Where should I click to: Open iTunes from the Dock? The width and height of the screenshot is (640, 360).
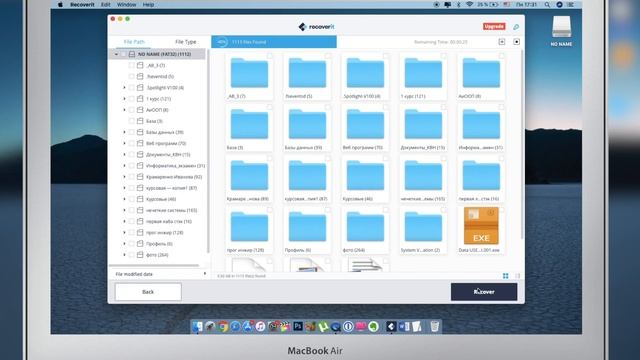click(260, 327)
